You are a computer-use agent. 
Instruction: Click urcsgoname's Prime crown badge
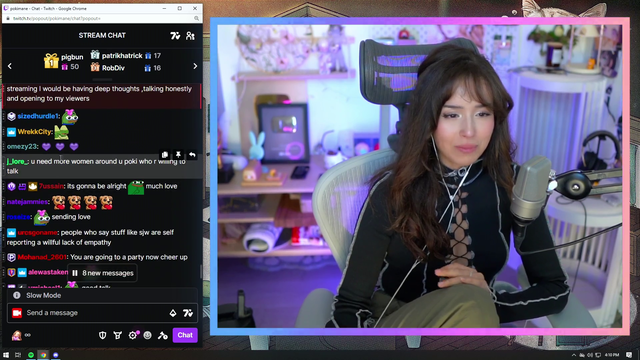[x=11, y=233]
